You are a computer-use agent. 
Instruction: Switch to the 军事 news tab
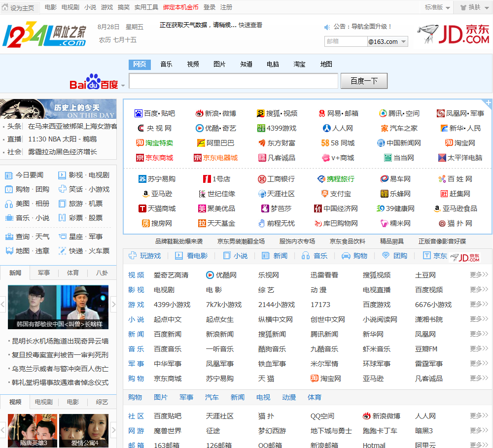point(44,273)
